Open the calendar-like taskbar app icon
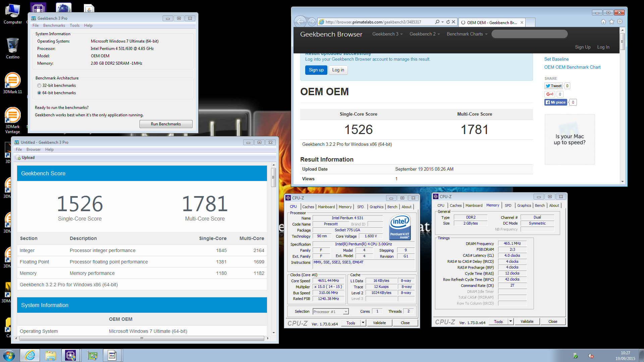644x362 pixels. pyautogui.click(x=112, y=355)
